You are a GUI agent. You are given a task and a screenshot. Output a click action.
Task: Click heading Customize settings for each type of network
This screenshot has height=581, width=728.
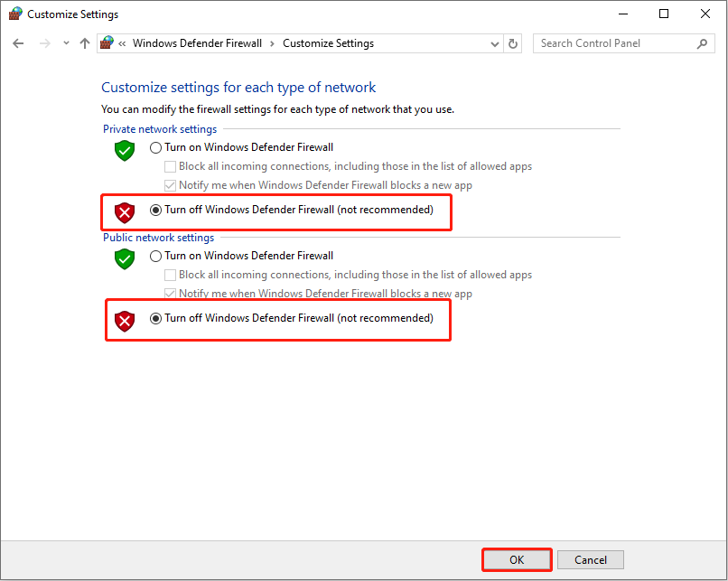coord(238,88)
